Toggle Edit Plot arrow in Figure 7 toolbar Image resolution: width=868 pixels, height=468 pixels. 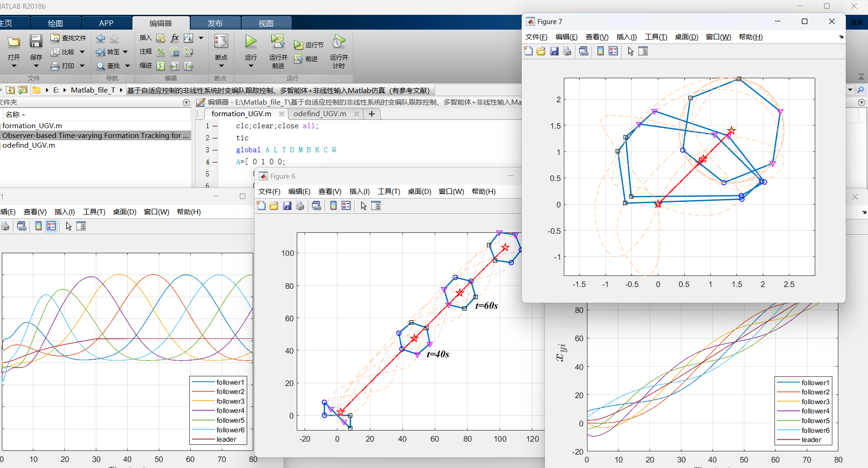(x=631, y=51)
